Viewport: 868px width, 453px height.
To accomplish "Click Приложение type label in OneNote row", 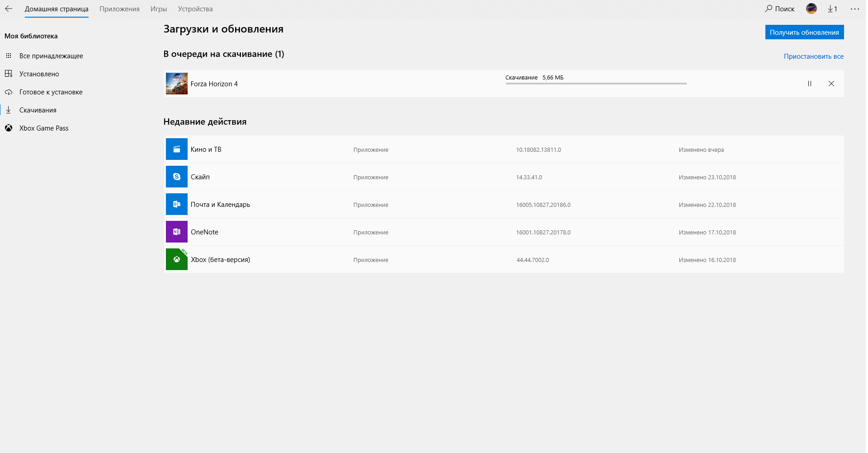I will (x=371, y=233).
